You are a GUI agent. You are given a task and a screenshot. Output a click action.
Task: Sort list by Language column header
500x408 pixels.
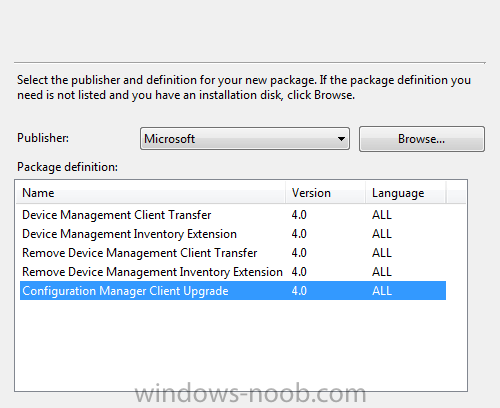click(x=406, y=193)
